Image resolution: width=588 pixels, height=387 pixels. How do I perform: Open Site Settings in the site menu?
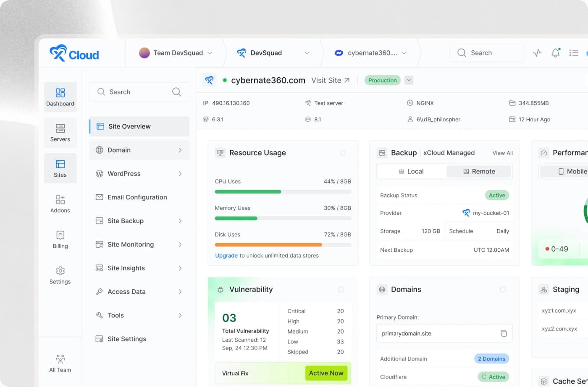click(139, 339)
